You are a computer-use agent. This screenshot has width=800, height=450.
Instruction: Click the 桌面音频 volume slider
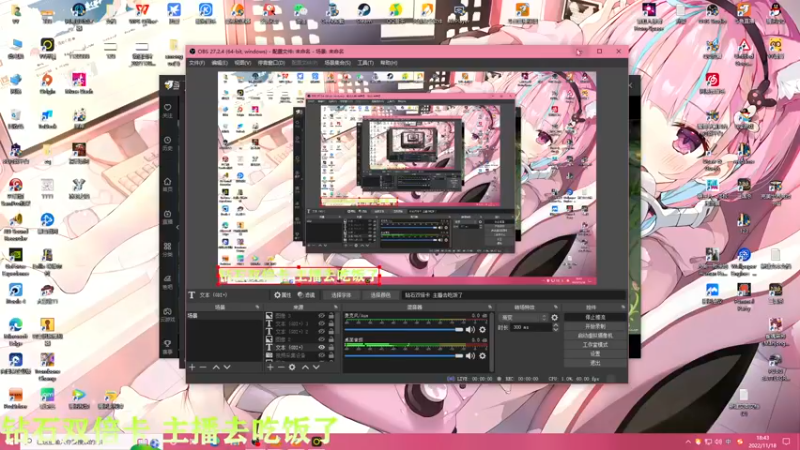coord(404,356)
